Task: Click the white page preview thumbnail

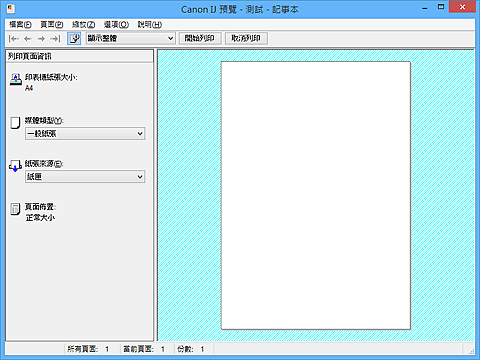Action: point(316,195)
